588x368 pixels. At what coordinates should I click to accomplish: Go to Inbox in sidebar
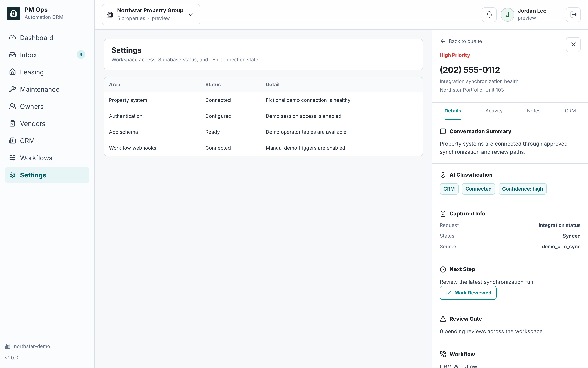click(47, 55)
